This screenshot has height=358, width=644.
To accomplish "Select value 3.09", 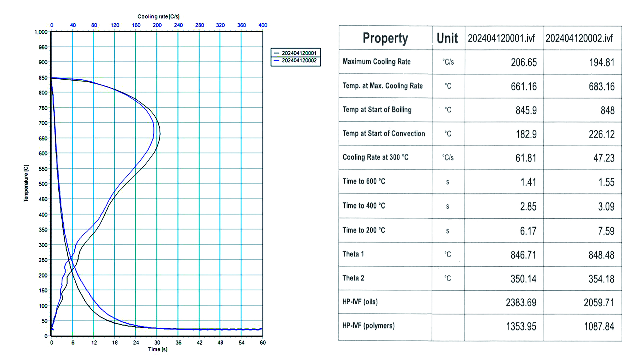I will tap(606, 206).
